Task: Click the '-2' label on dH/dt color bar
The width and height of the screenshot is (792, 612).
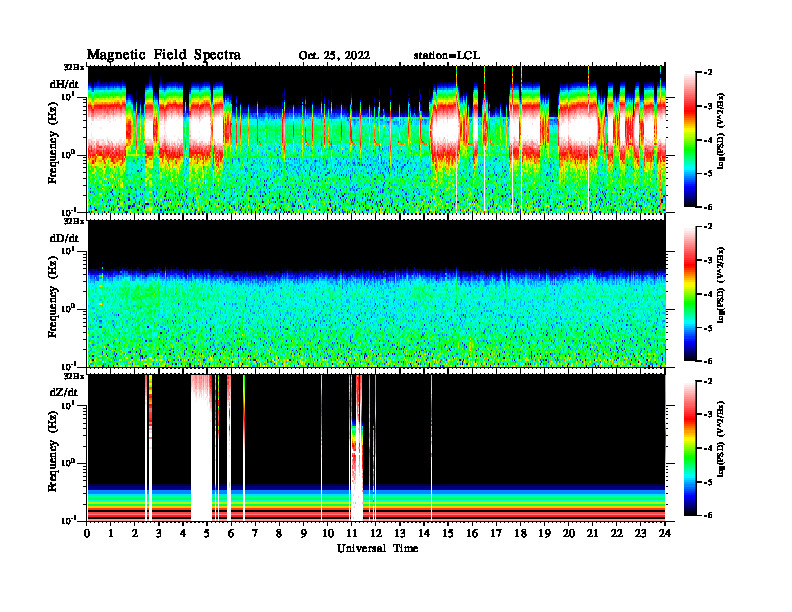Action: pyautogui.click(x=707, y=73)
